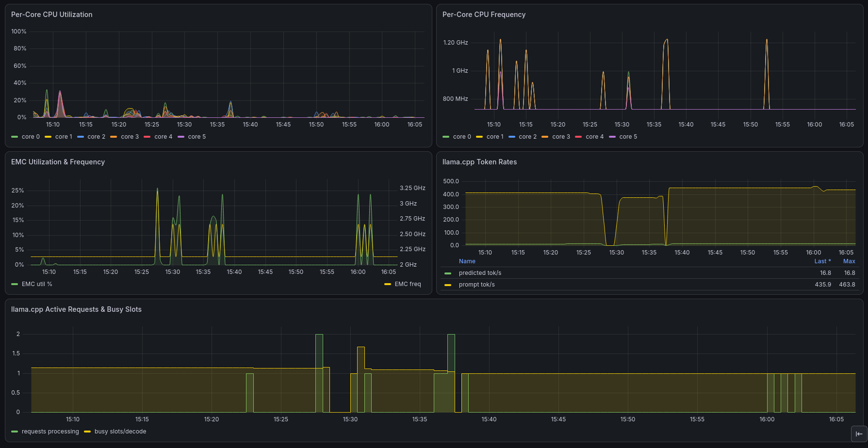The height and width of the screenshot is (448, 868).
Task: Toggle core 1 series in CPU Utilization legend
Action: tap(64, 137)
